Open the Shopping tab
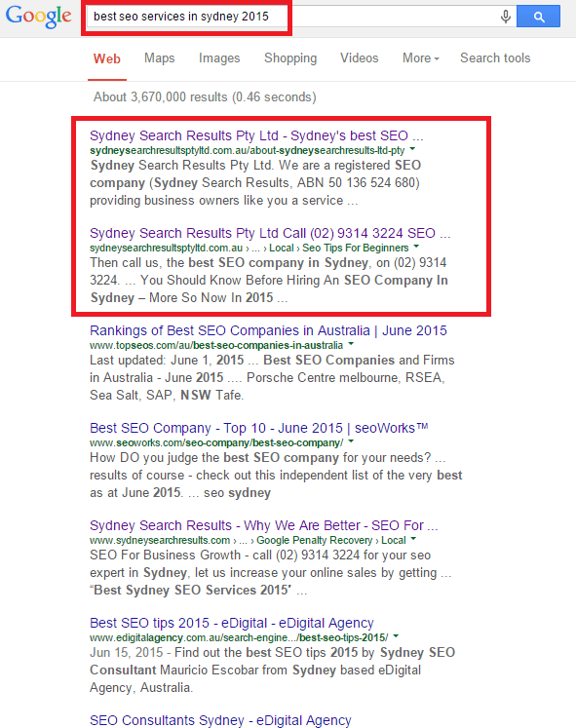 pos(290,58)
